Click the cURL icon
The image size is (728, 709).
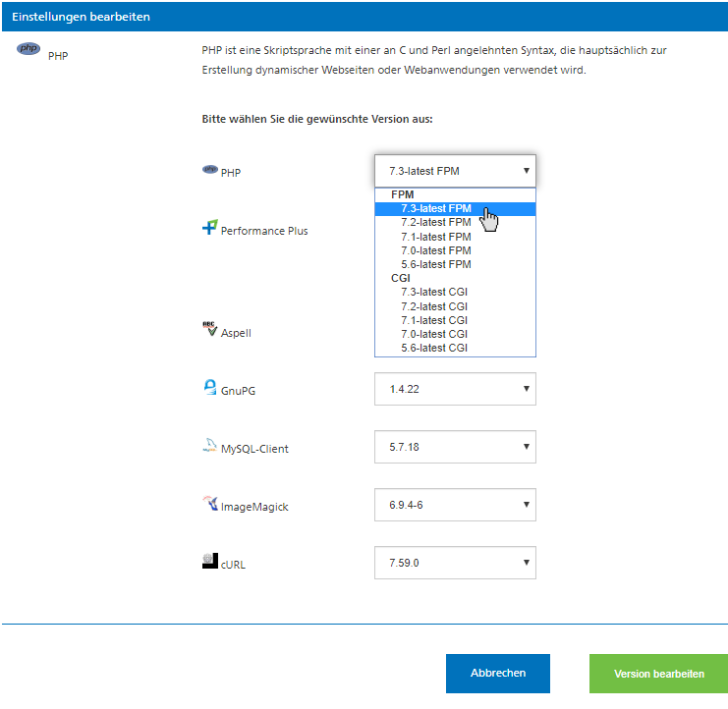(209, 562)
